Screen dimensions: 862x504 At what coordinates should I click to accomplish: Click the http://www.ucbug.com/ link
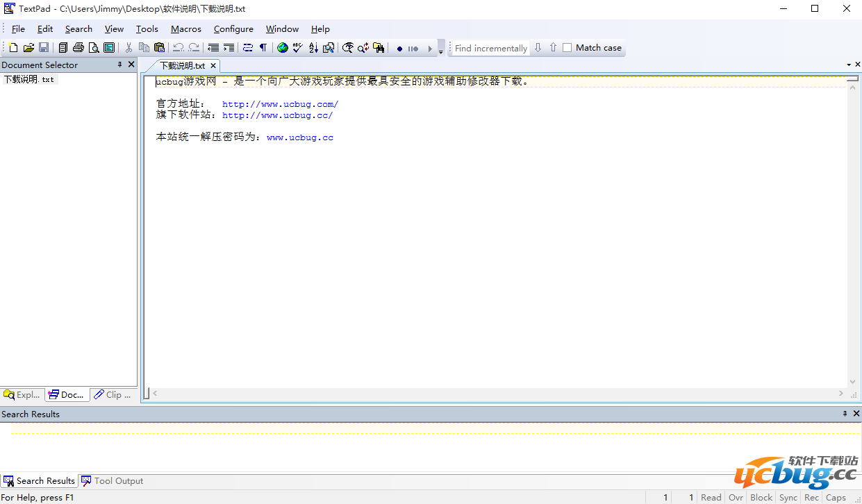(280, 104)
